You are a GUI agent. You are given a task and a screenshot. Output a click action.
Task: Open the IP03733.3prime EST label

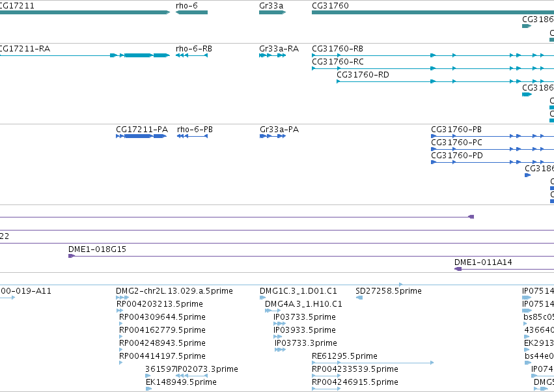pos(306,343)
